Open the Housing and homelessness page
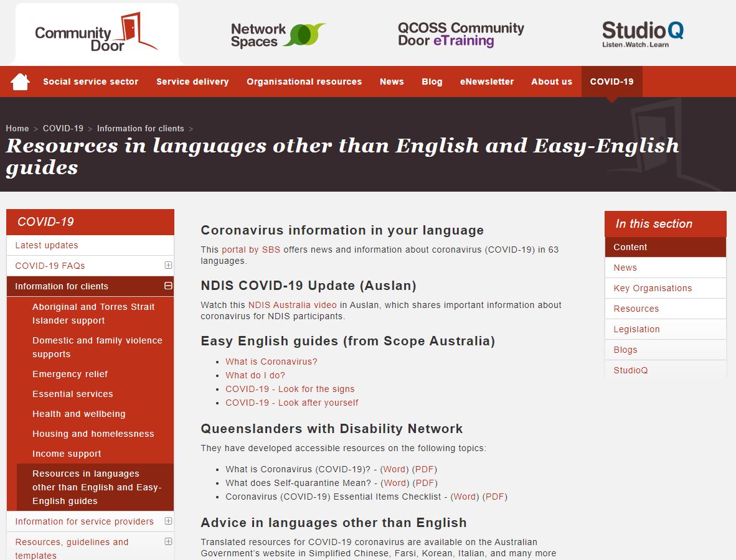This screenshot has width=736, height=560. click(93, 434)
